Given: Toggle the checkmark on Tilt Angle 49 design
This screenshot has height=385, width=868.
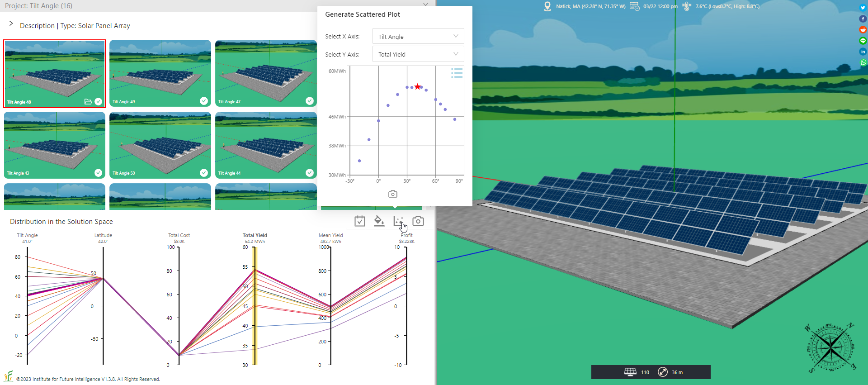Looking at the screenshot, I should tap(204, 101).
